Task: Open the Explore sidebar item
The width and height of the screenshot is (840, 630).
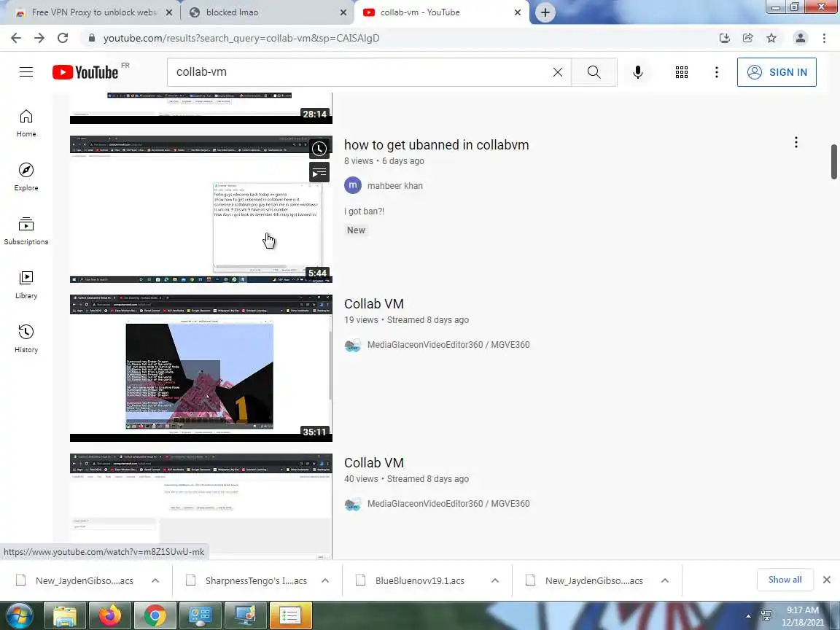Action: point(26,176)
